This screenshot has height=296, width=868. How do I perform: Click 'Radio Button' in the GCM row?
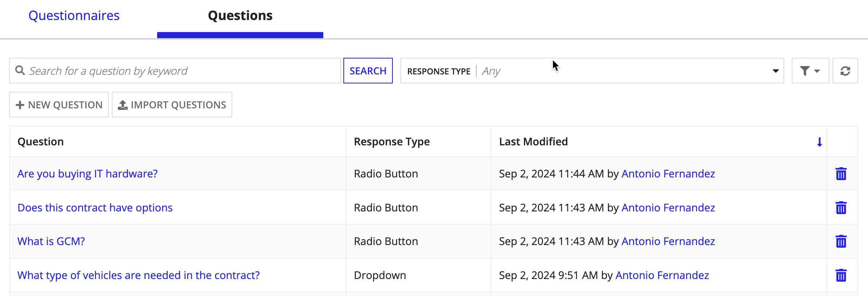386,241
